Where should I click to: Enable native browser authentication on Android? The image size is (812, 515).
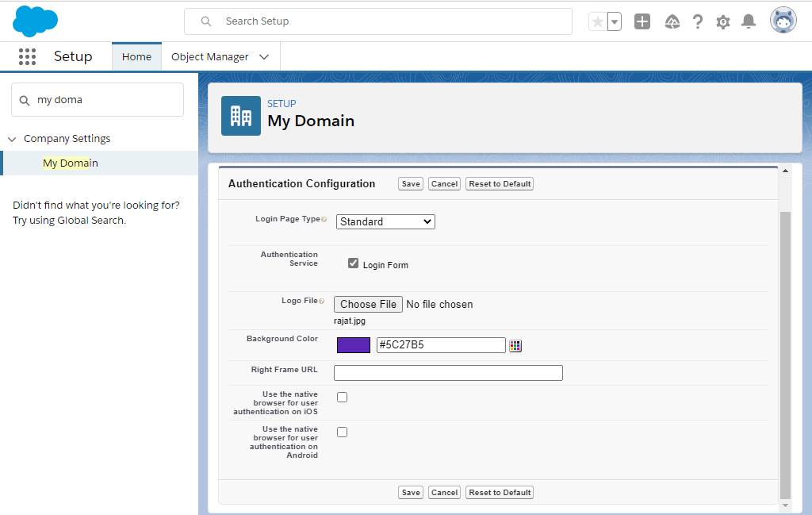pos(343,432)
